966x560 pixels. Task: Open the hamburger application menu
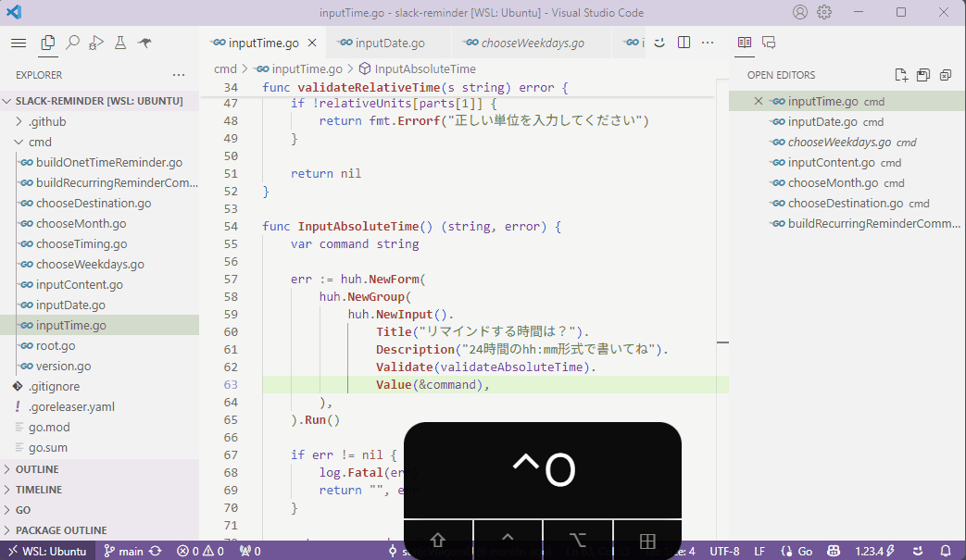pos(19,43)
